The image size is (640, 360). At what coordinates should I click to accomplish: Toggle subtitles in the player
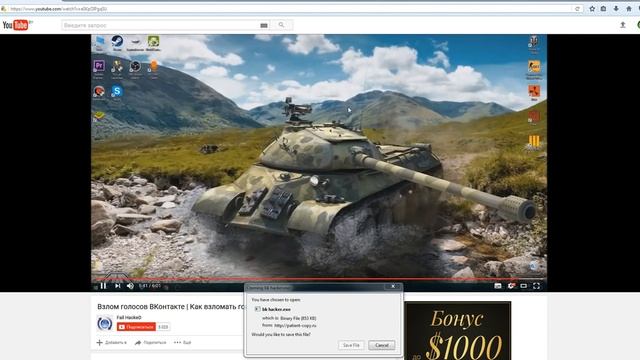tap(498, 286)
